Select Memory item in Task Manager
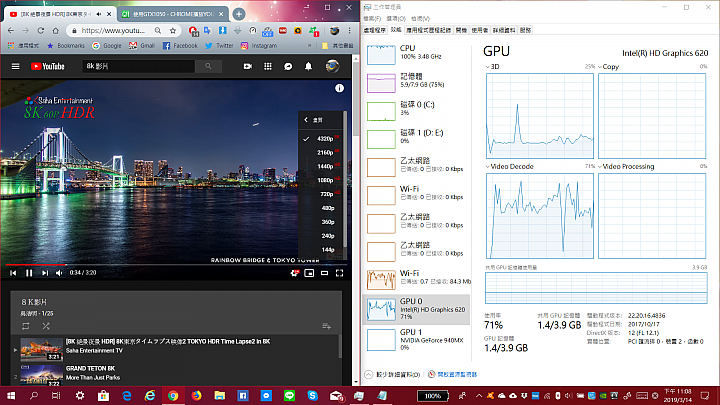 [417, 82]
